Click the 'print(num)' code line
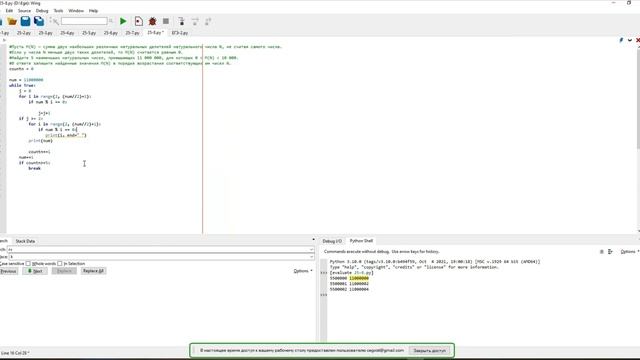640x360 pixels. (x=40, y=141)
